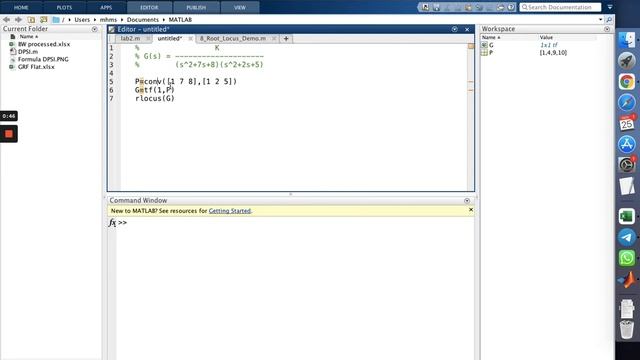This screenshot has height=360, width=640.
Task: Open Current Folder panel actions menu
Action: coord(95,29)
